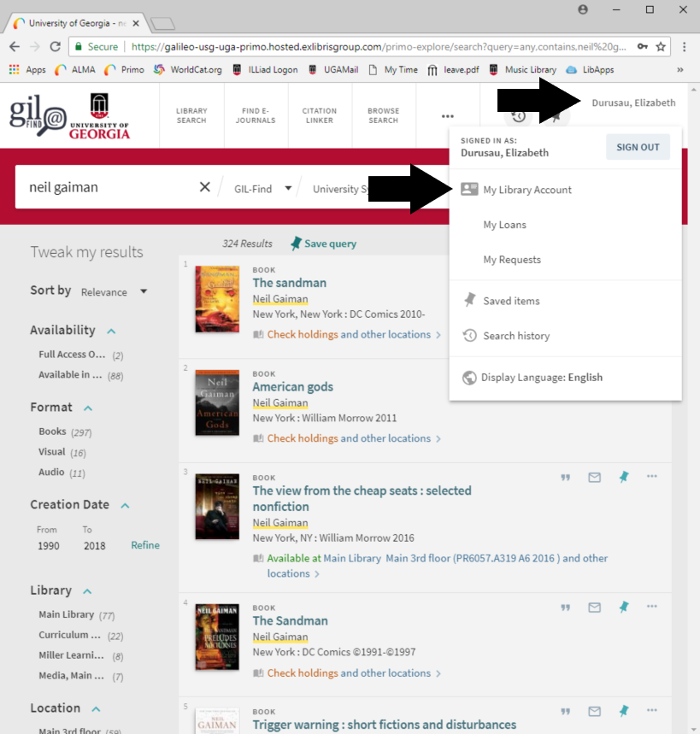Open the American gods title link

[292, 387]
